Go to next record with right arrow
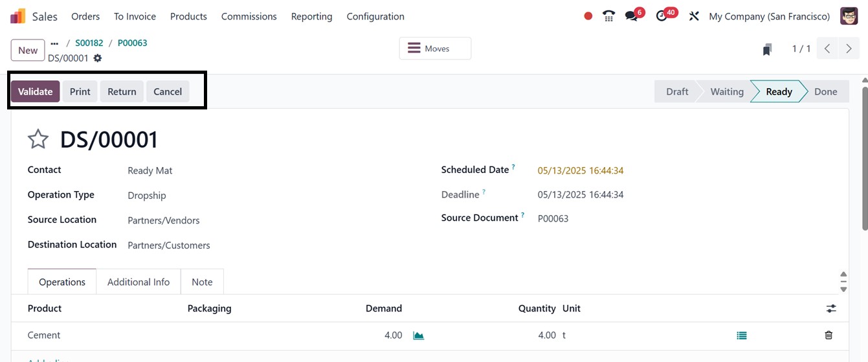 click(849, 49)
